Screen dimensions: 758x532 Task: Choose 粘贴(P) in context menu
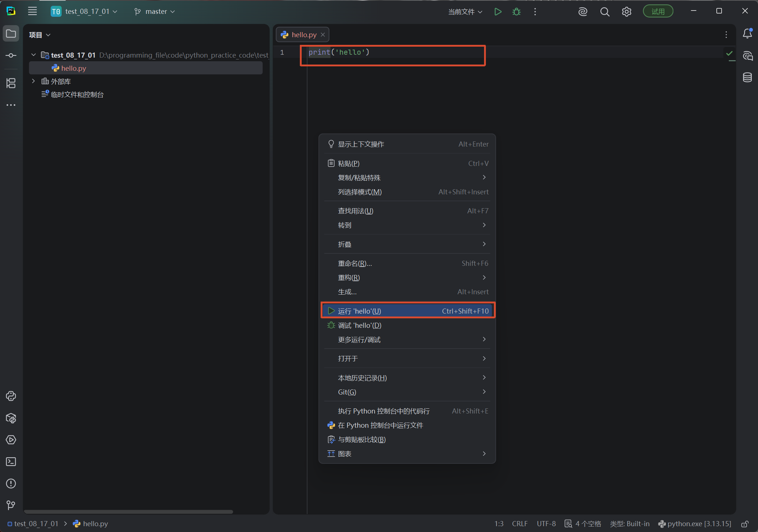point(407,163)
